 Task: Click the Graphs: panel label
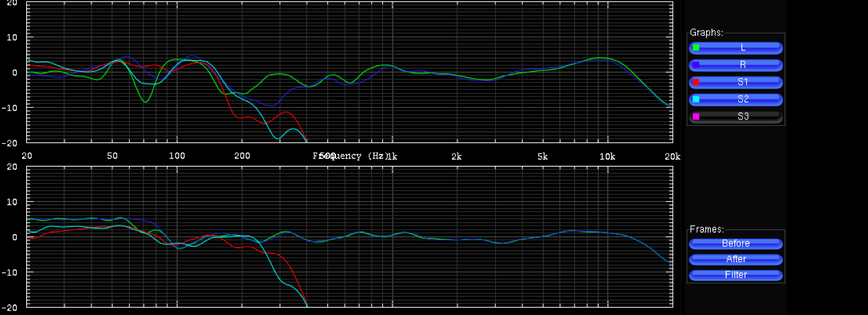706,32
